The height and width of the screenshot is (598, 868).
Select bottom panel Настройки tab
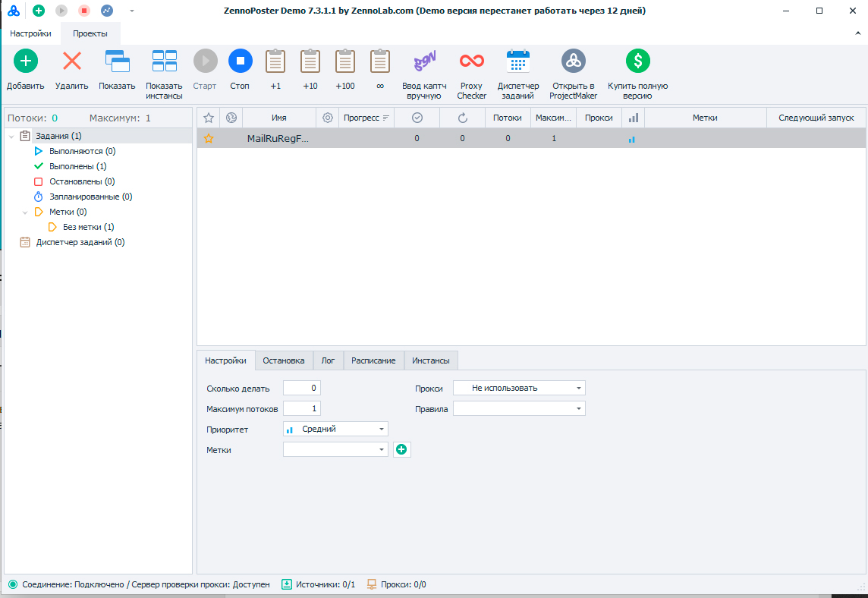[x=226, y=360]
